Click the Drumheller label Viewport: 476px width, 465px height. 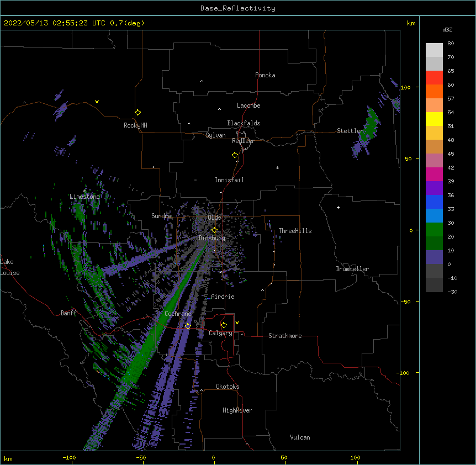point(352,269)
